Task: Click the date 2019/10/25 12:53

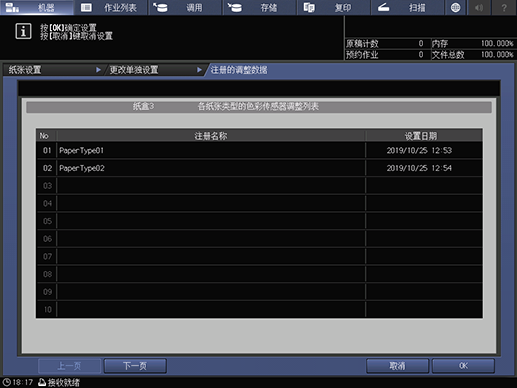Action: coord(419,150)
